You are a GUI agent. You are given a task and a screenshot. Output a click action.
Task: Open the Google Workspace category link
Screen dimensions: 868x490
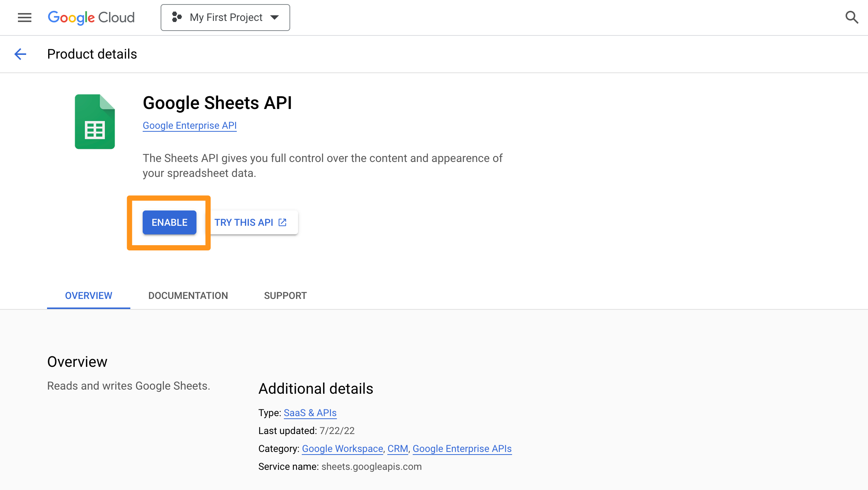tap(342, 449)
